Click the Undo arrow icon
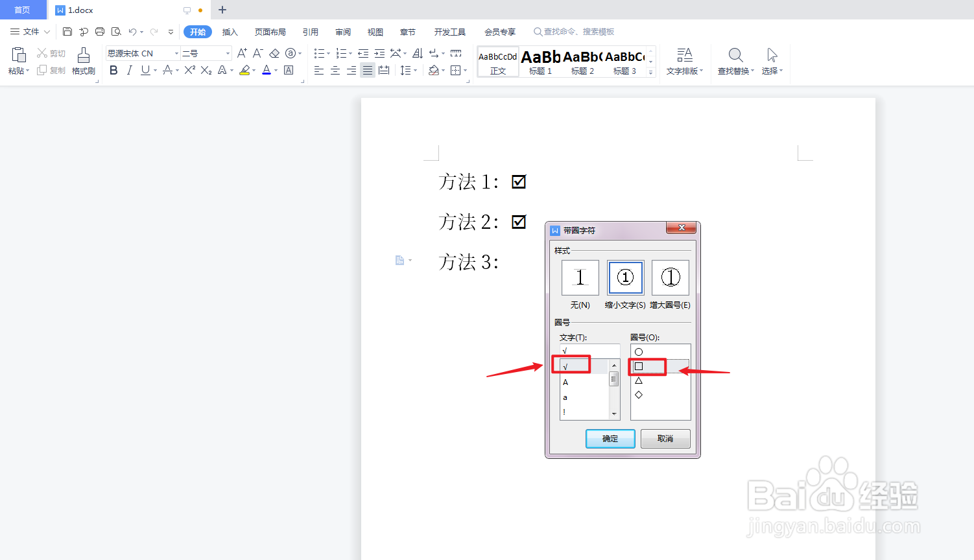Viewport: 974px width, 560px height. [132, 32]
